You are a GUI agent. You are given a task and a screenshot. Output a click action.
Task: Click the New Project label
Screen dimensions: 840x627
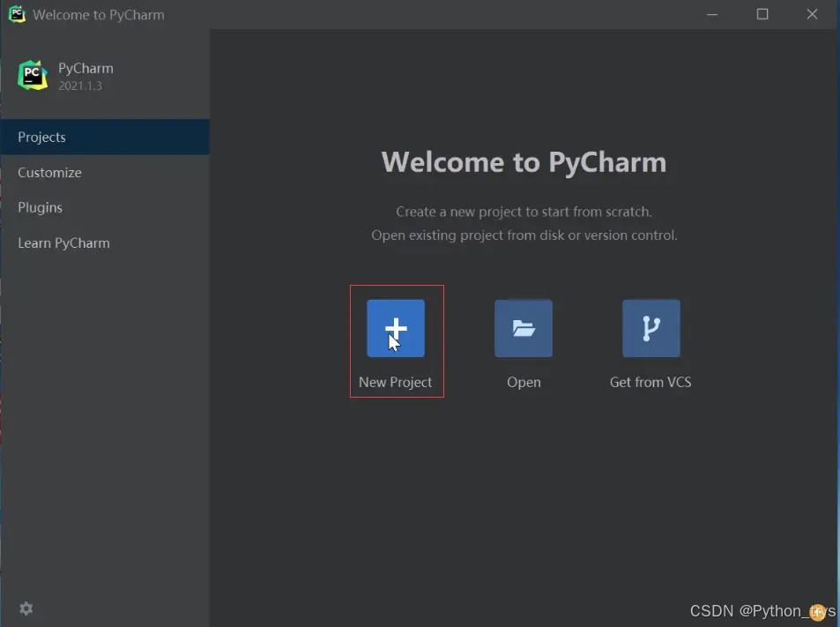(396, 382)
